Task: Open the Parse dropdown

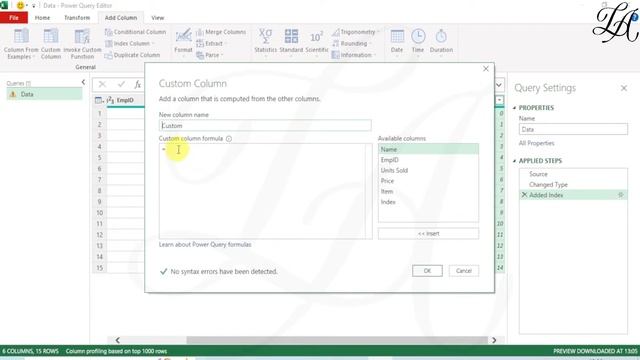Action: (x=210, y=55)
